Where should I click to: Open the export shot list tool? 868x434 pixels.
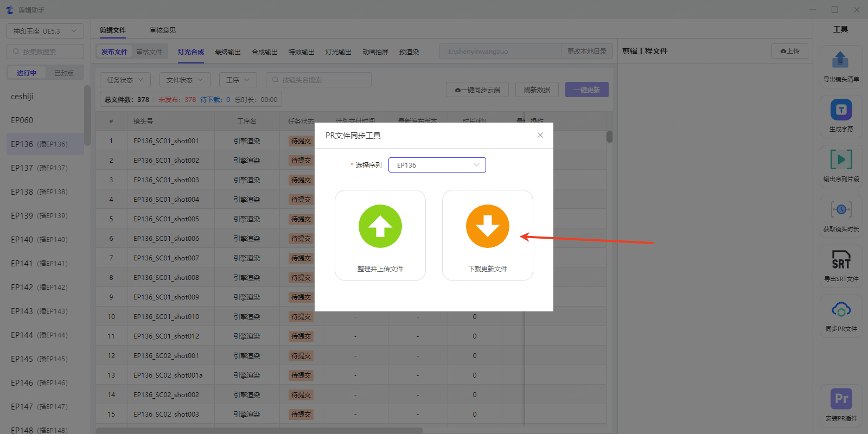point(841,61)
